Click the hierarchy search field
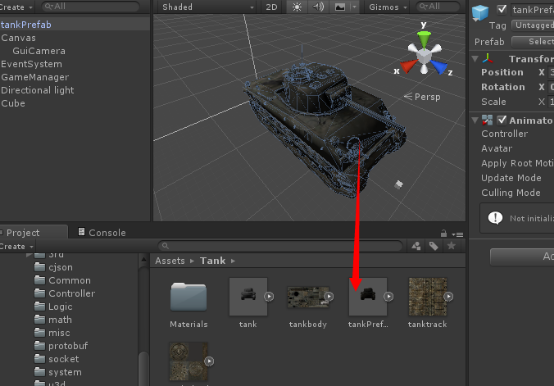 click(x=90, y=6)
